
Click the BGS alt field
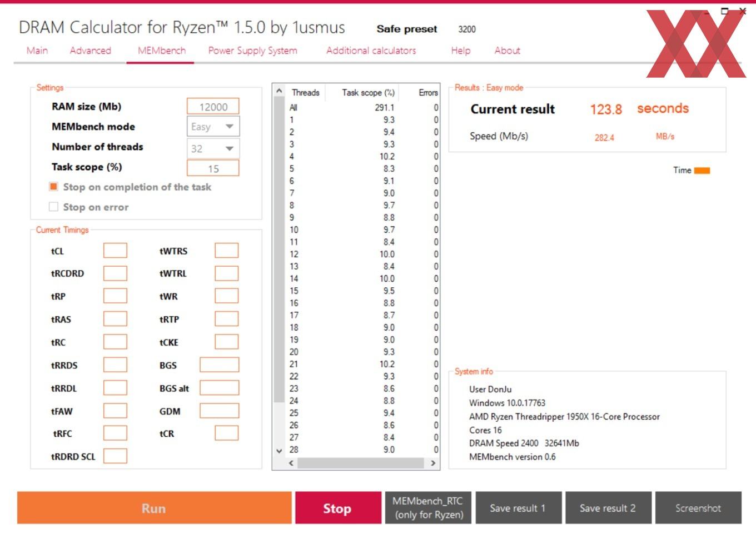pyautogui.click(x=220, y=388)
